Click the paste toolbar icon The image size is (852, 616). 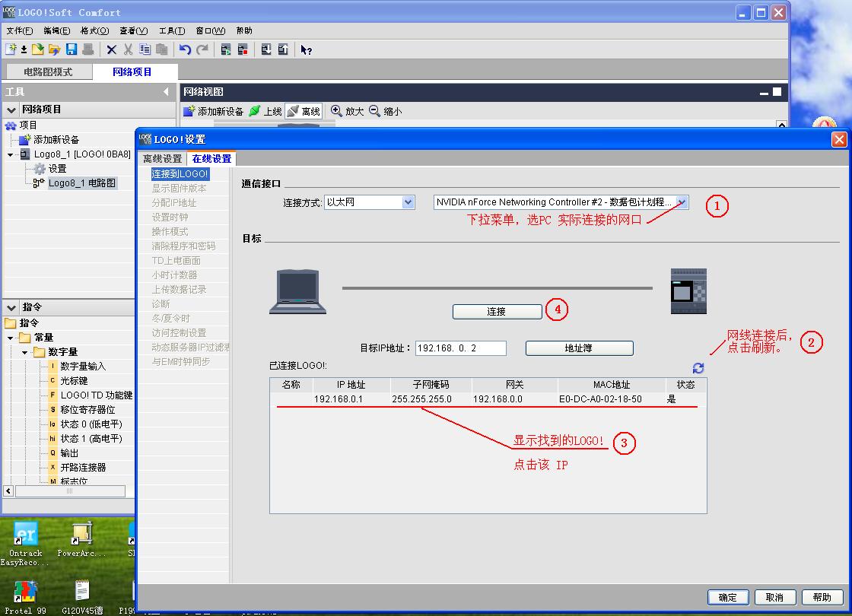click(x=161, y=49)
